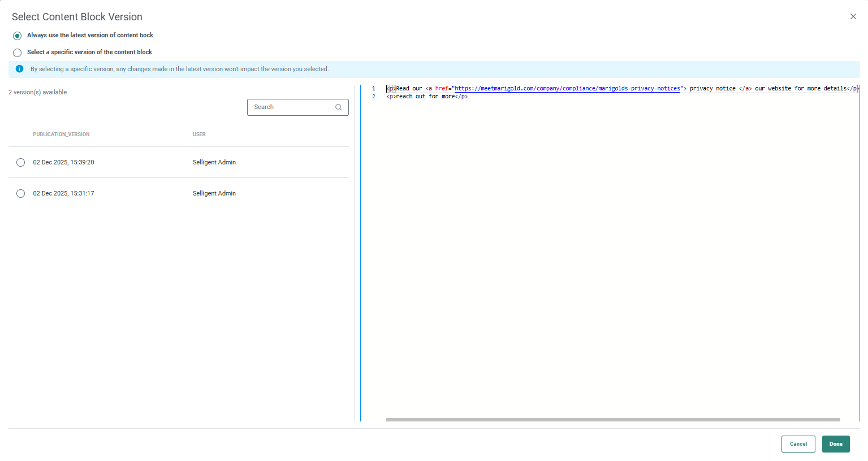Click the horizontal scrollbar under the code preview
This screenshot has width=868, height=461.
point(612,420)
